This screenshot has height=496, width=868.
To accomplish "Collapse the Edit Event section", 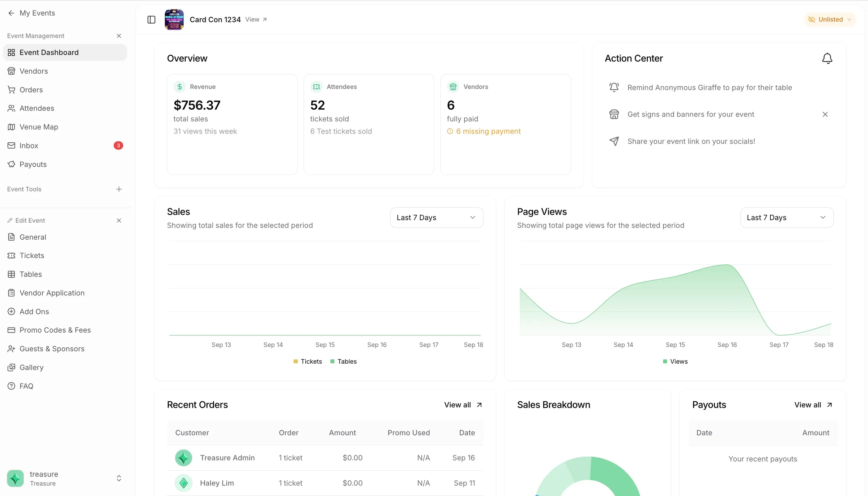I will pyautogui.click(x=119, y=221).
